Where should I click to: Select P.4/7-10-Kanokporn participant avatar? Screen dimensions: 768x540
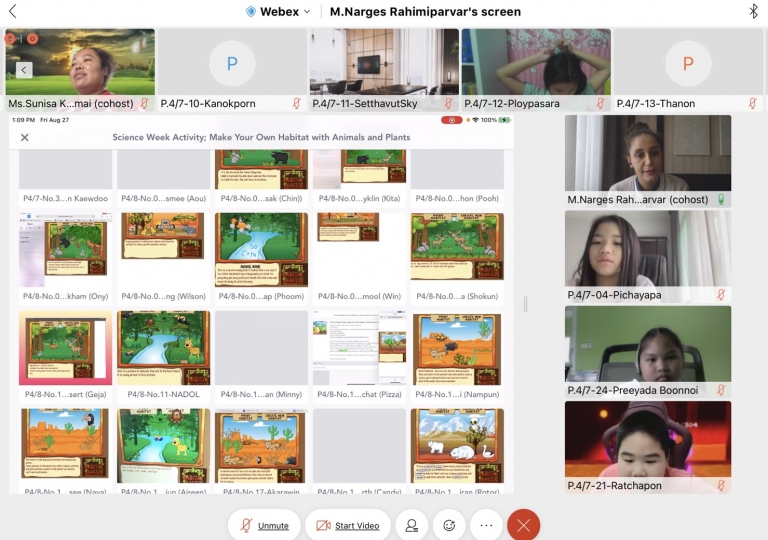[232, 63]
